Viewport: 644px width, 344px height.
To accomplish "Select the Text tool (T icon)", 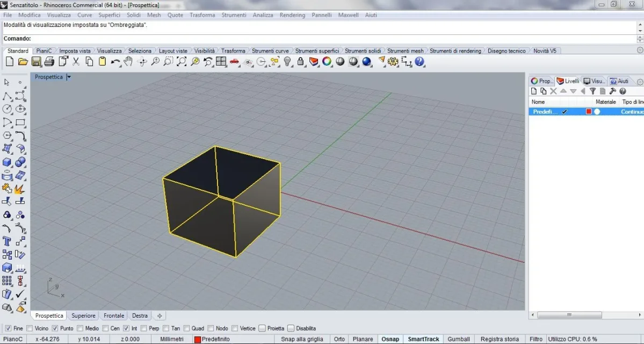I will (x=7, y=241).
